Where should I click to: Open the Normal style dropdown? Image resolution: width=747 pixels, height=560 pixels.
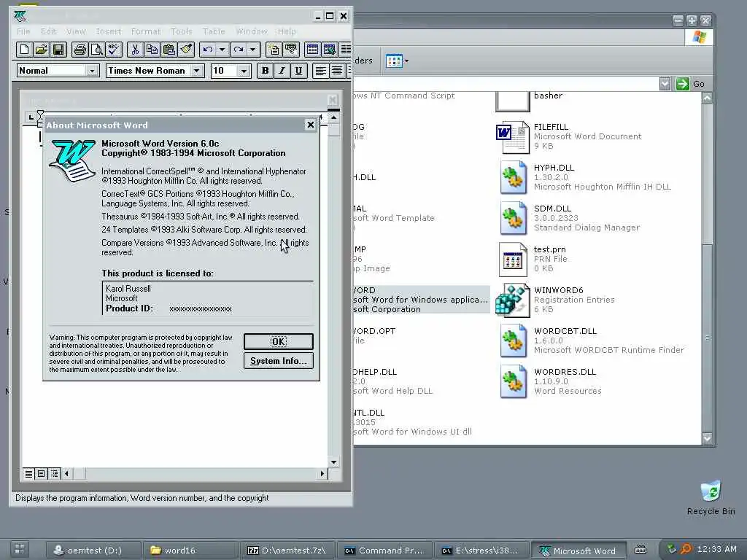click(92, 71)
